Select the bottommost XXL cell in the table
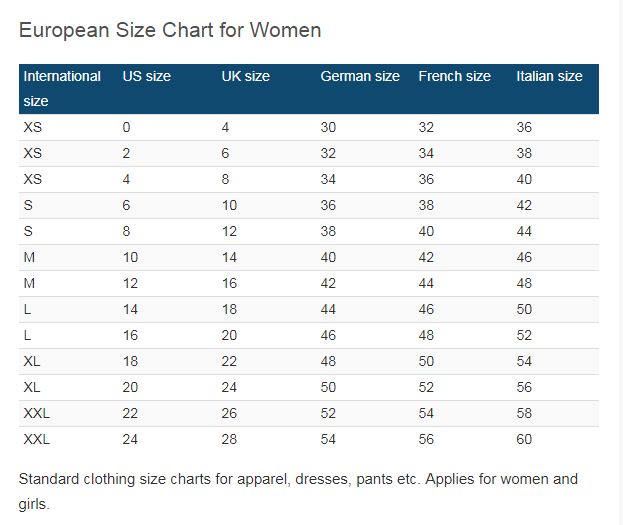The image size is (623, 525). pyautogui.click(x=36, y=440)
